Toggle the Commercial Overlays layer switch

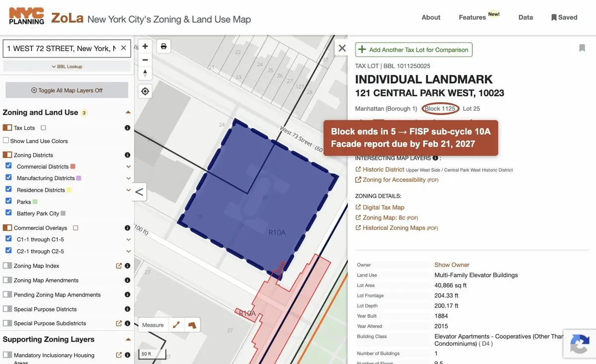[x=7, y=228]
